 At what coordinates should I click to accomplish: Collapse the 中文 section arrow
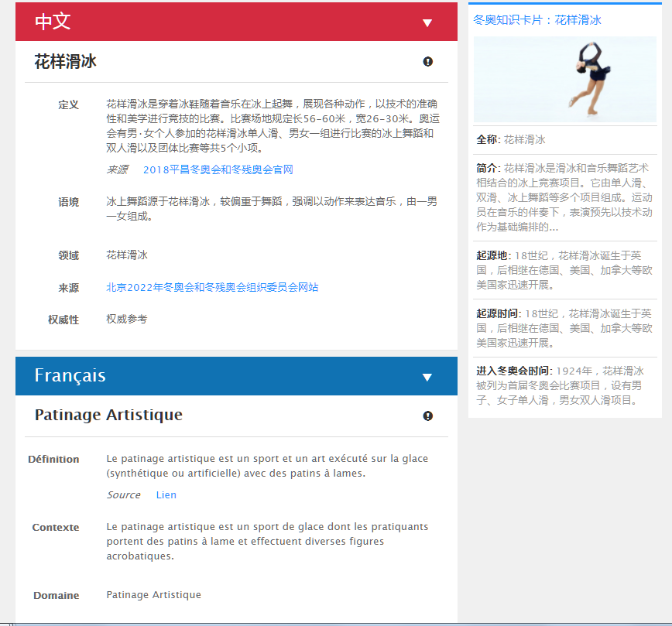pyautogui.click(x=427, y=23)
